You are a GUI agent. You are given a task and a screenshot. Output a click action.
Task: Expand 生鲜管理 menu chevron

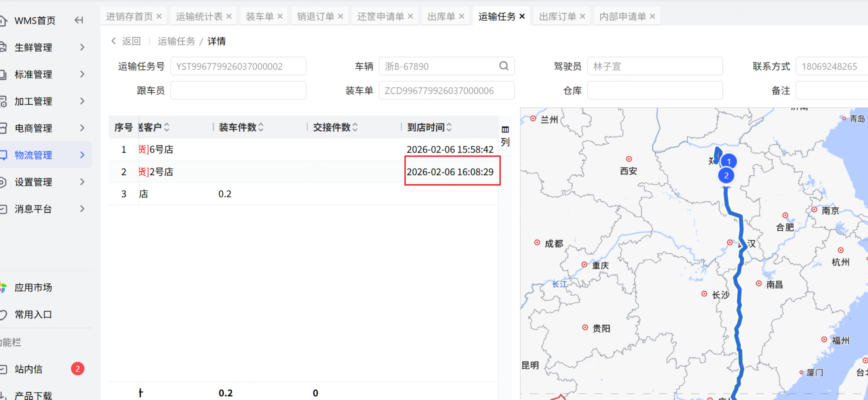82,47
